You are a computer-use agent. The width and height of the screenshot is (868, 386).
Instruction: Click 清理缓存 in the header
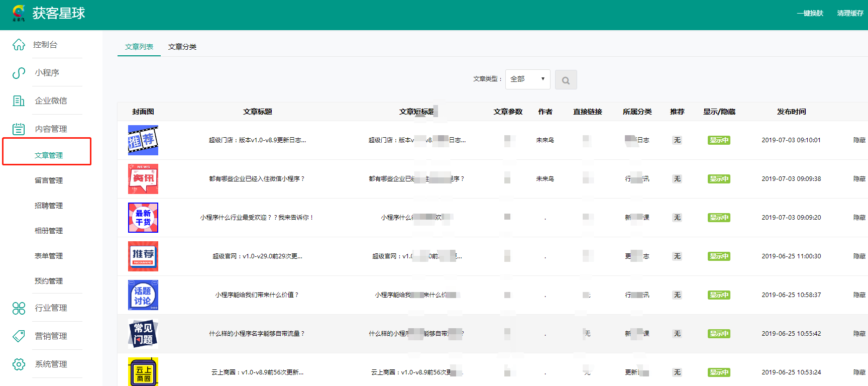point(850,13)
